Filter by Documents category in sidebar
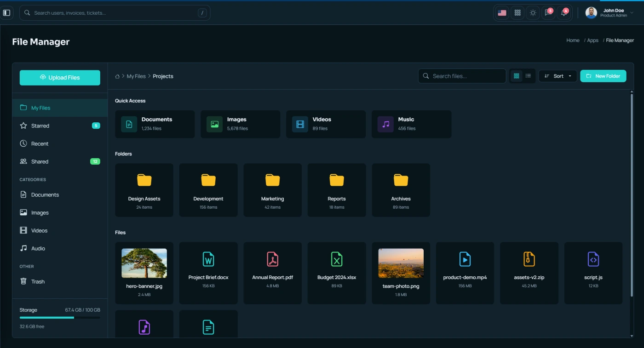Image resolution: width=644 pixels, height=348 pixels. click(x=60, y=195)
